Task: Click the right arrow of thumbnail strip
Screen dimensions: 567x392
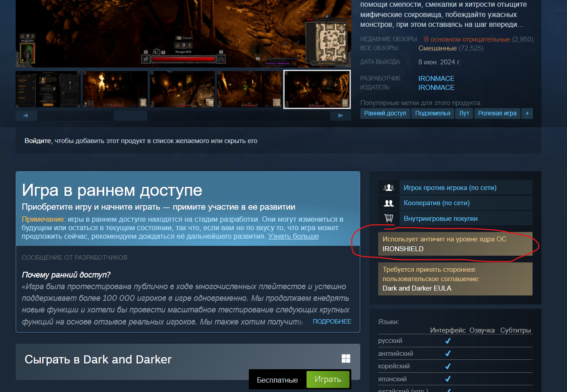Action: [341, 115]
